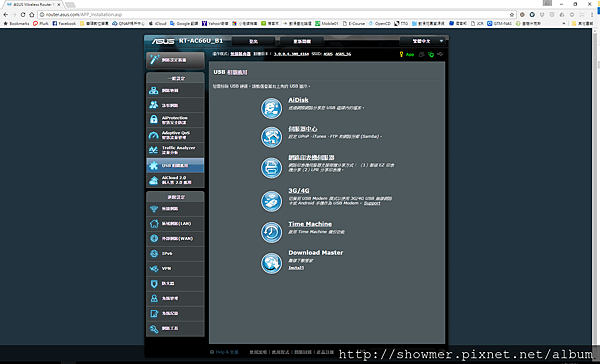Click the browser Back arrow
Viewport: 600px width, 364px height.
(x=5, y=15)
